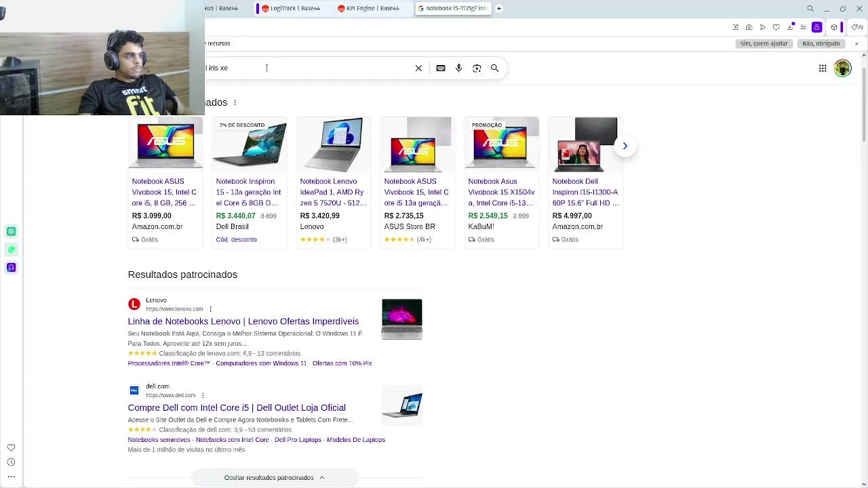This screenshot has width=868, height=488.
Task: Open WhatsApp in the sidebar
Action: pyautogui.click(x=11, y=249)
